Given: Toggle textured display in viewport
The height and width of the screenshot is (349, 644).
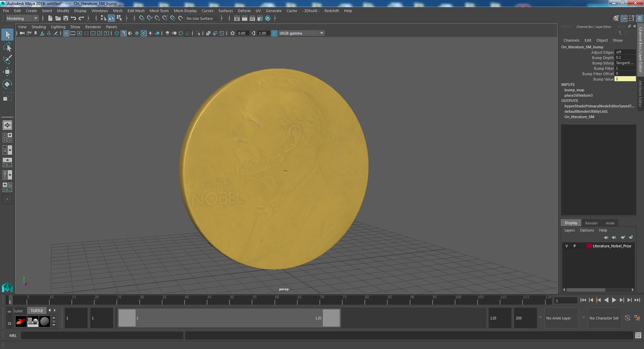Looking at the screenshot, I should point(144,33).
